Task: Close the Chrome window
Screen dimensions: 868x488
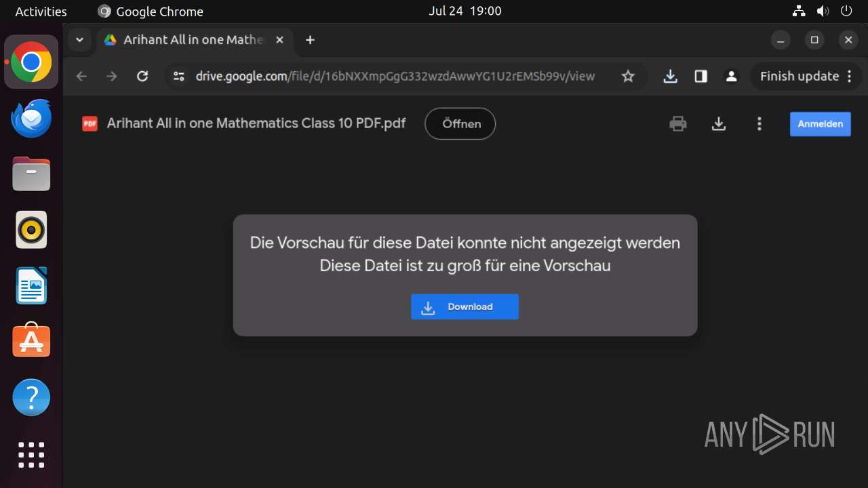Action: click(848, 40)
